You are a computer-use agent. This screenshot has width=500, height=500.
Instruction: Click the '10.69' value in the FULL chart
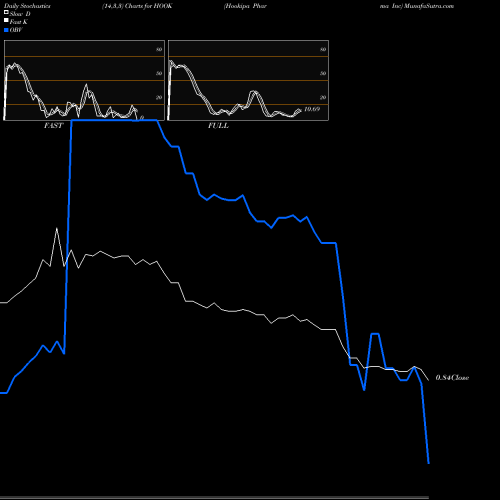click(x=312, y=109)
